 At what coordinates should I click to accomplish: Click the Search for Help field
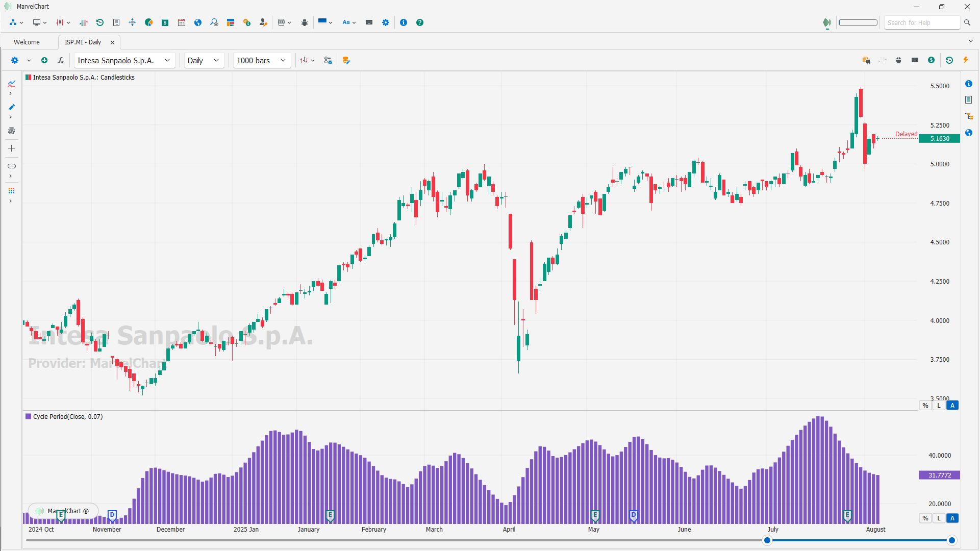pyautogui.click(x=922, y=22)
